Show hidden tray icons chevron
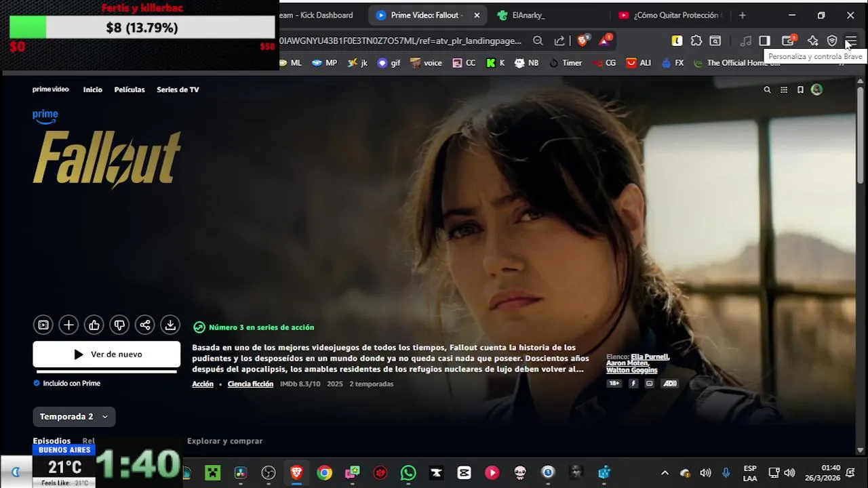Screen dimensions: 868x488 click(x=665, y=472)
